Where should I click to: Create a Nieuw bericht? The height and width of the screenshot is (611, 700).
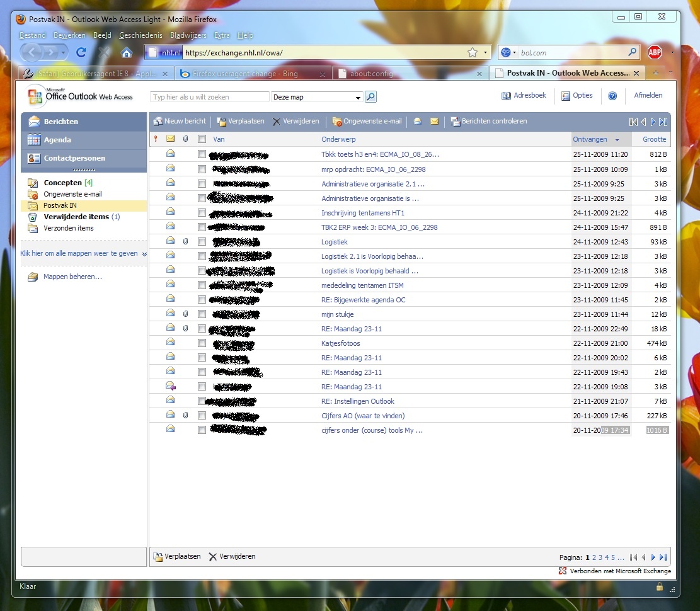click(x=178, y=121)
